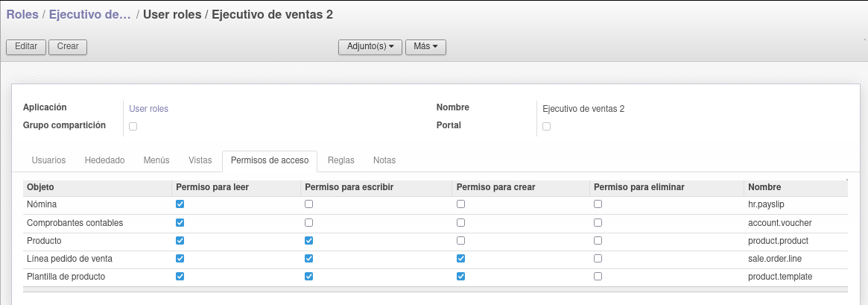Switch to the Usuarios tab

click(x=48, y=160)
